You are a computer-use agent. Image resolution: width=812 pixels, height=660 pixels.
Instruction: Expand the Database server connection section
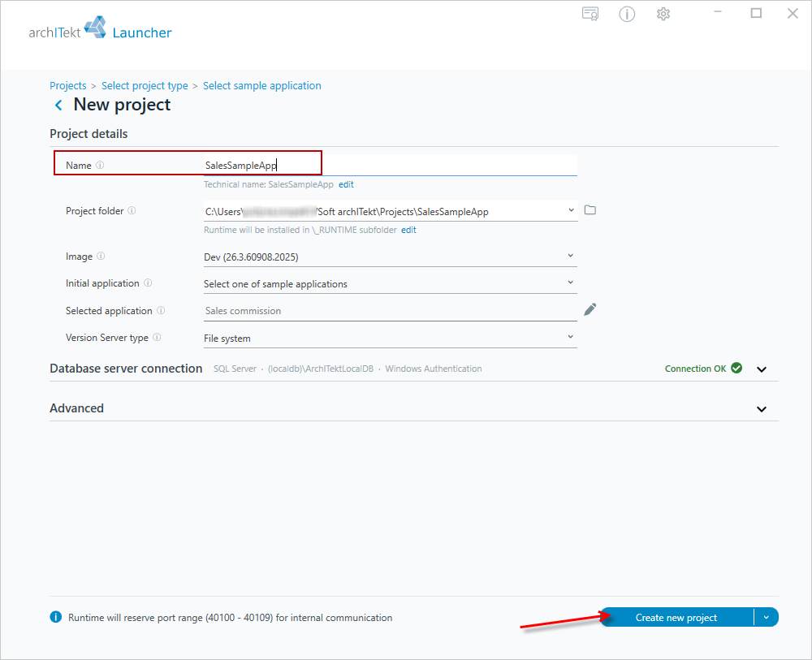[x=762, y=369]
